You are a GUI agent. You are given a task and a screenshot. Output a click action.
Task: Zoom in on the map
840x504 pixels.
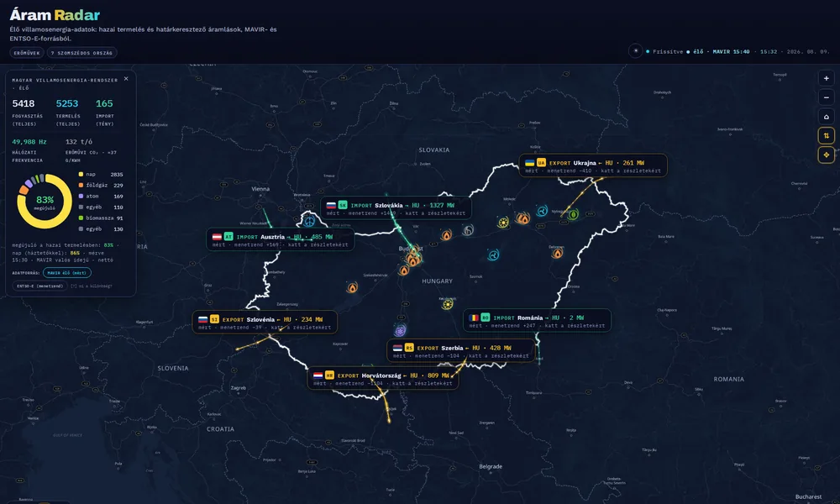tap(826, 78)
